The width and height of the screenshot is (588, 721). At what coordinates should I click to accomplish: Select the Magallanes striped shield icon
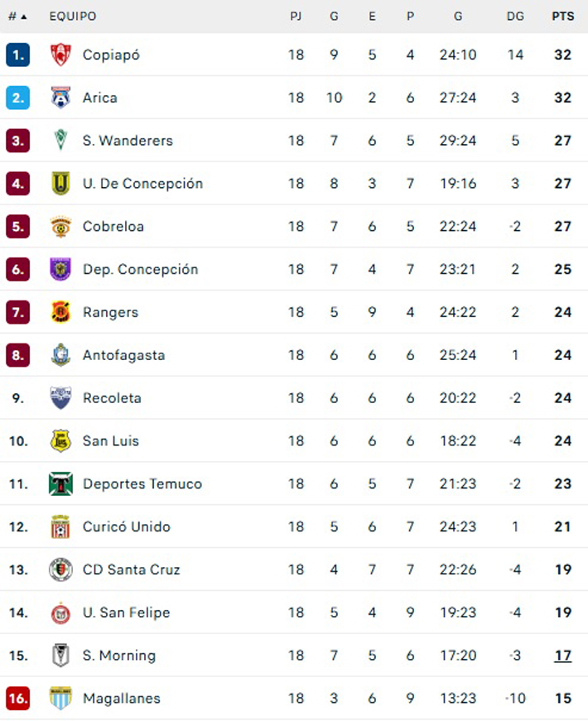coord(60,698)
